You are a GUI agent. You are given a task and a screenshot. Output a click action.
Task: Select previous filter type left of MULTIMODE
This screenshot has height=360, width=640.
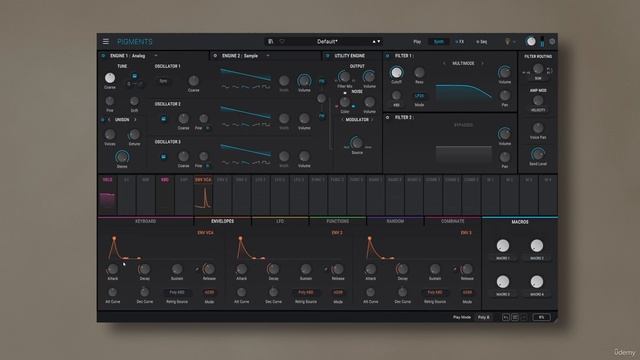pos(444,64)
